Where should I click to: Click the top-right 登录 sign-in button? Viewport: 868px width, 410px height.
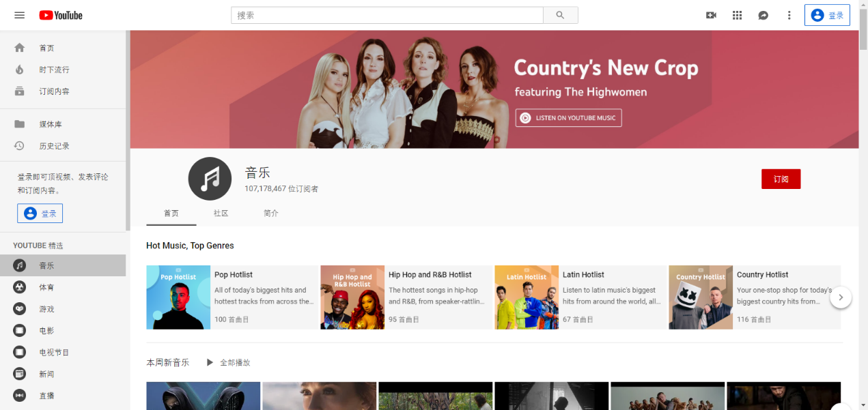tap(827, 15)
